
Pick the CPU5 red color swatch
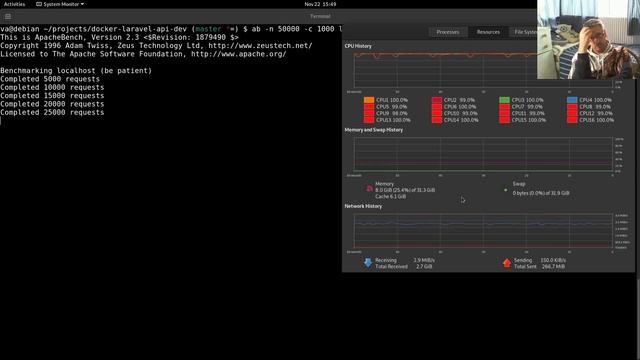point(369,107)
